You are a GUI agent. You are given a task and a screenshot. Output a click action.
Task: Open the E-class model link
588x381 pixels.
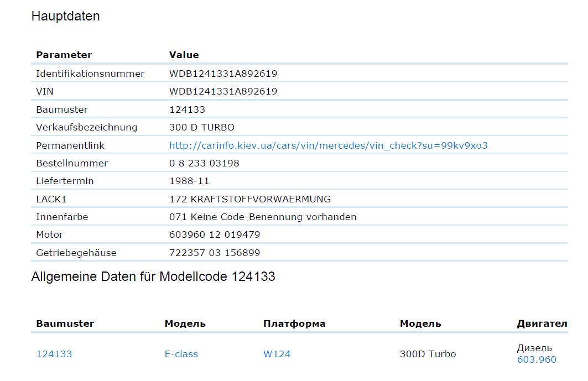(x=181, y=354)
